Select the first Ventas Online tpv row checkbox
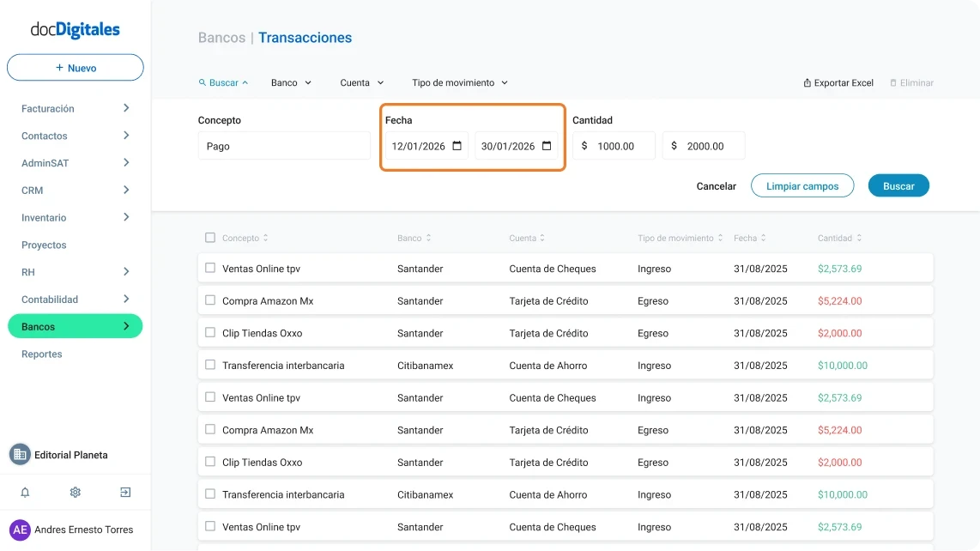This screenshot has height=551, width=980. [x=209, y=268]
